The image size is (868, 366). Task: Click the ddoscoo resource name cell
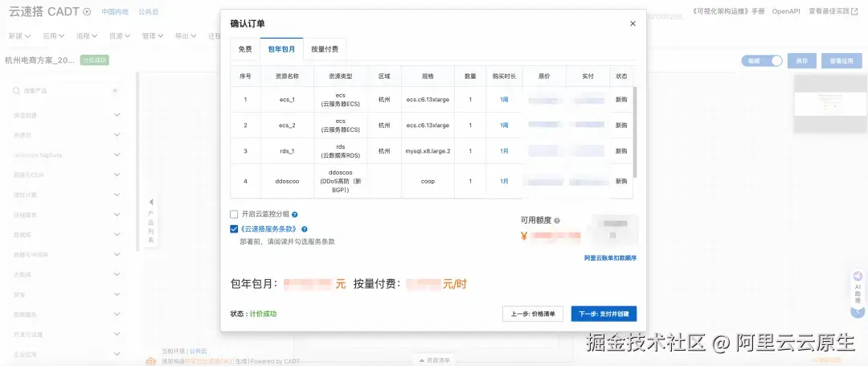click(x=287, y=181)
